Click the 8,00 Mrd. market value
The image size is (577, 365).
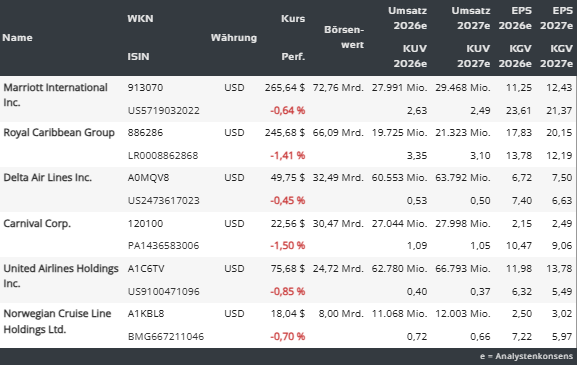(x=341, y=313)
